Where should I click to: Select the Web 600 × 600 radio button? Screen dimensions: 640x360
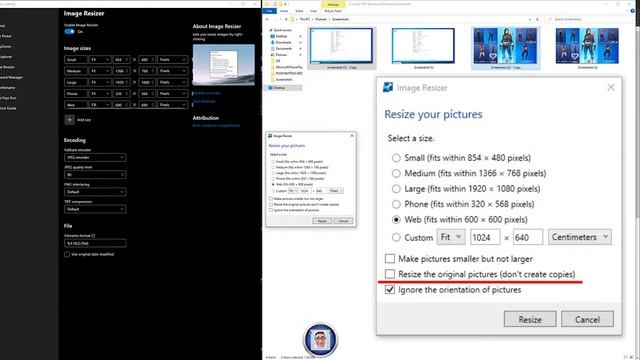click(396, 220)
